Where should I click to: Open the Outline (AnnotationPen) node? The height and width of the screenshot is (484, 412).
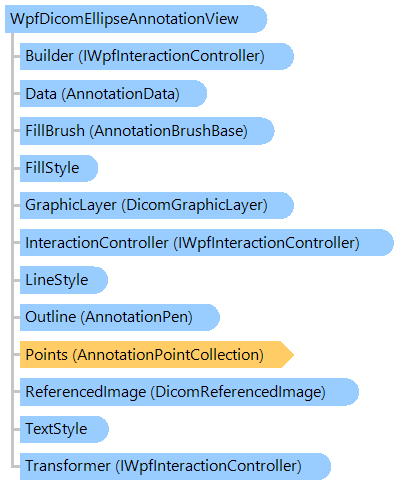[120, 317]
